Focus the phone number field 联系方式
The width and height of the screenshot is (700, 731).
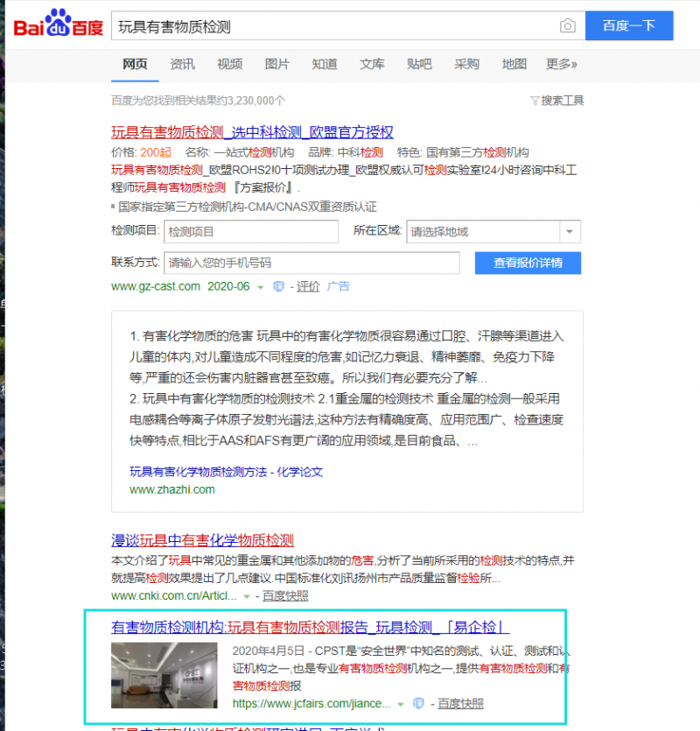(x=311, y=263)
